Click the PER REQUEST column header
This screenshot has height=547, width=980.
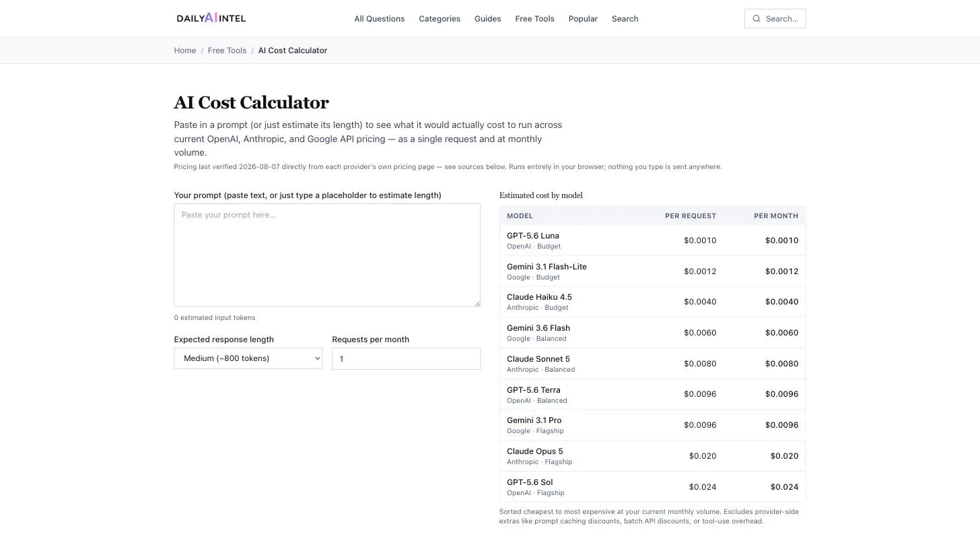point(691,216)
